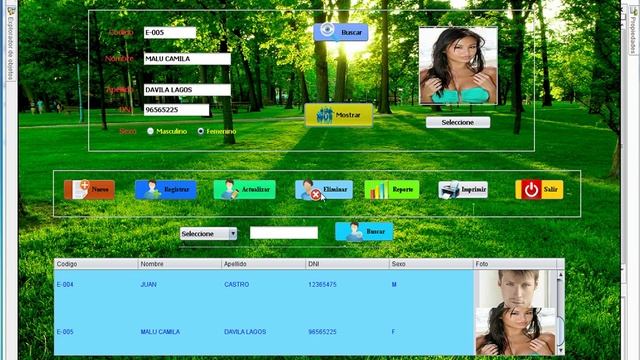This screenshot has height=360, width=640.
Task: Click the yellow Mostrar button
Action: [x=339, y=115]
